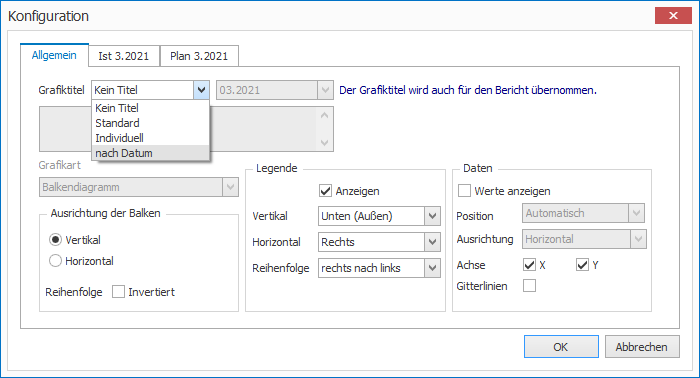Collapse the Grafiktitel dropdown arrow
This screenshot has width=700, height=378.
point(201,90)
